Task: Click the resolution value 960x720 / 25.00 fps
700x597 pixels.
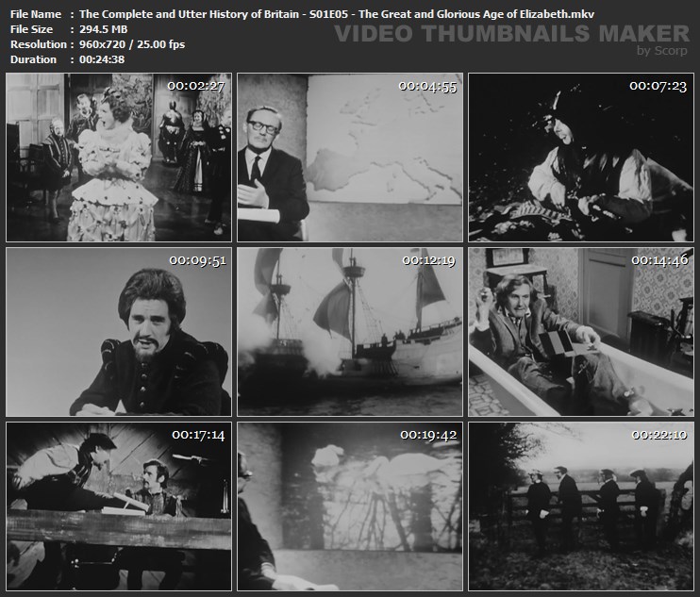Action: pyautogui.click(x=132, y=44)
